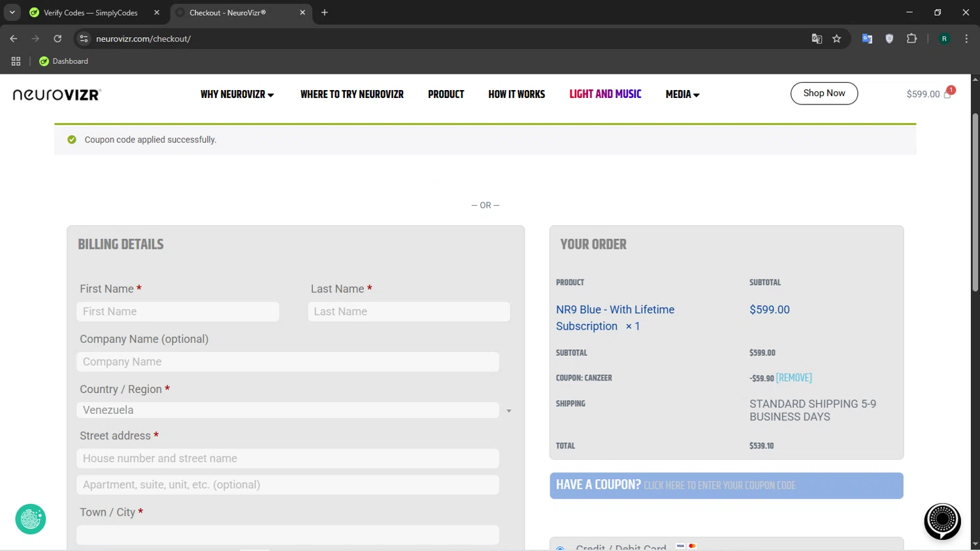Screen dimensions: 980x551
Task: Open the Extensions puzzle icon
Action: pyautogui.click(x=912, y=39)
